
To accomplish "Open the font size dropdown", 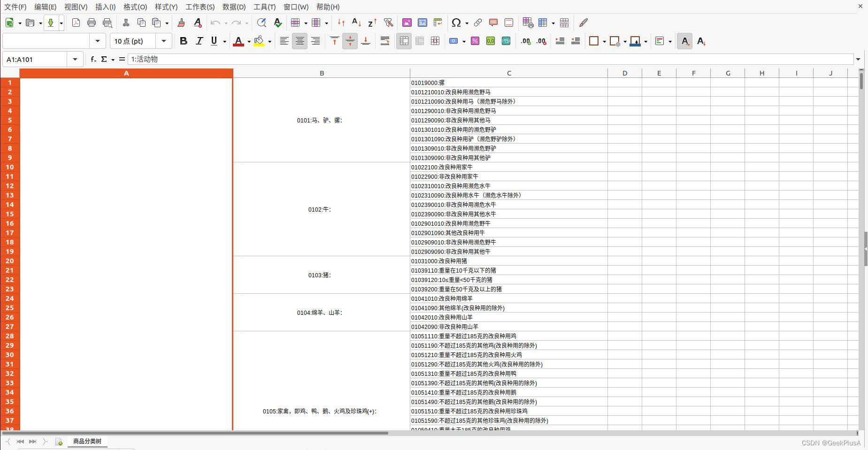I will point(164,41).
